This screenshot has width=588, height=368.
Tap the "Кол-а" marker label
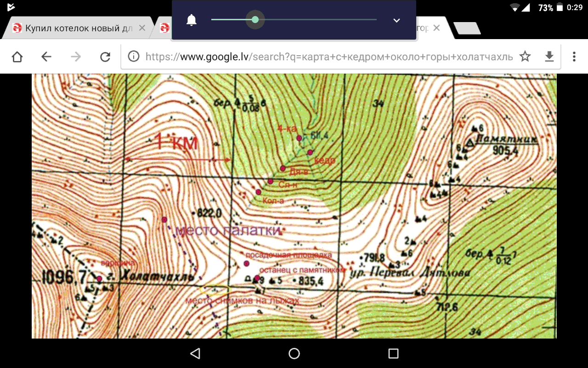point(273,201)
